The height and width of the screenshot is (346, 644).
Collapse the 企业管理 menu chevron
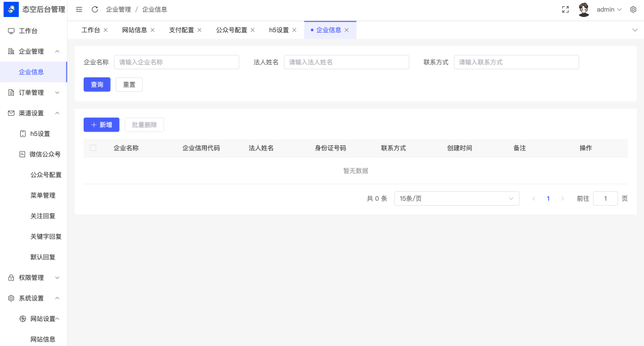57,52
